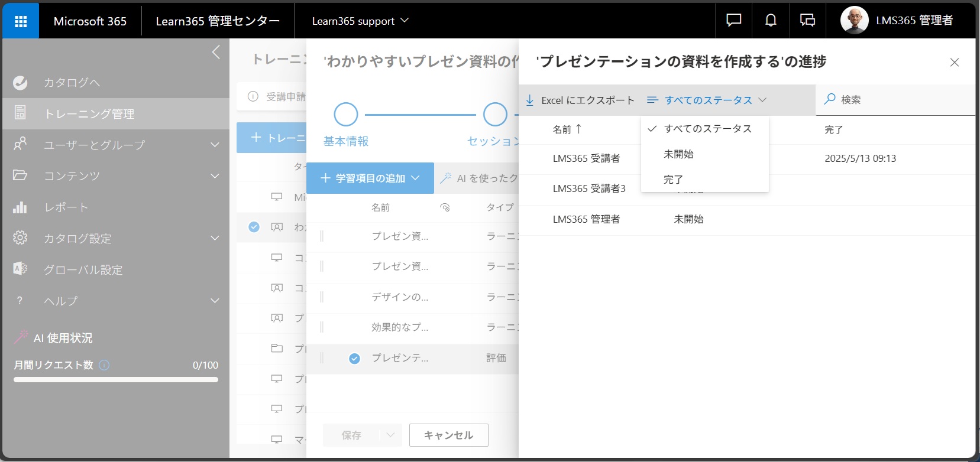The height and width of the screenshot is (462, 980).
Task: Open the Learn365 support dropdown
Action: [x=360, y=21]
